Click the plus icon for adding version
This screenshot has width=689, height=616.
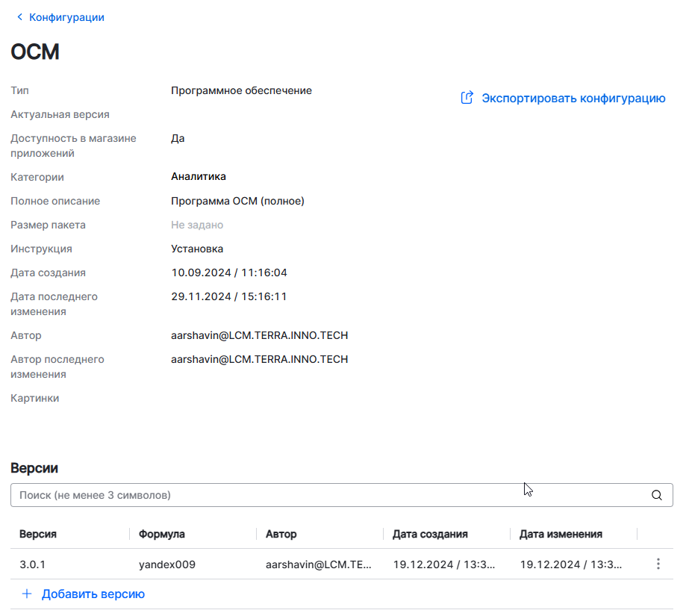[27, 594]
